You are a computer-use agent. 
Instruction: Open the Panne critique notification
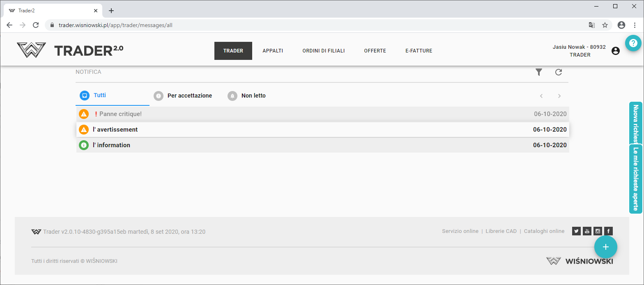click(x=120, y=114)
